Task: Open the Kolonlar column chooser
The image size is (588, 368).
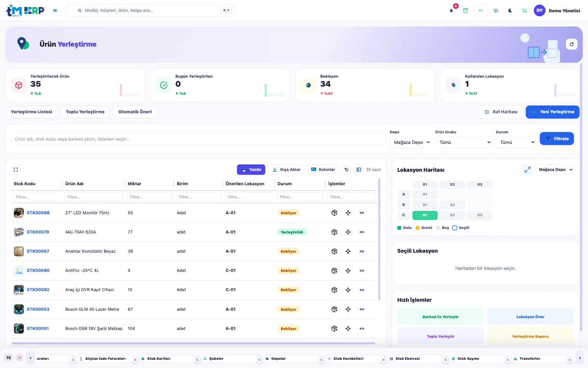Action: (323, 170)
